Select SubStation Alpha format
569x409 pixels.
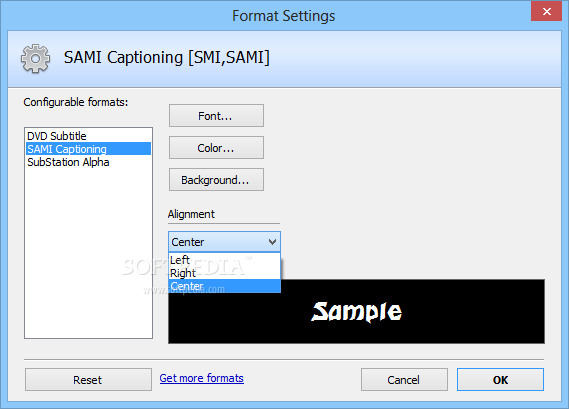pyautogui.click(x=89, y=162)
